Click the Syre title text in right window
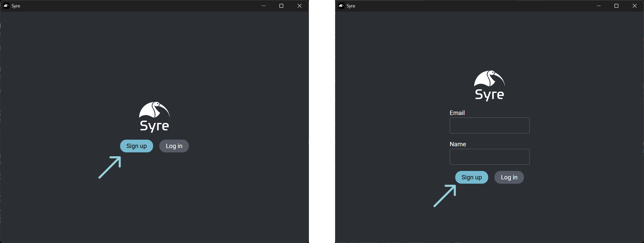The image size is (644, 243). click(351, 6)
